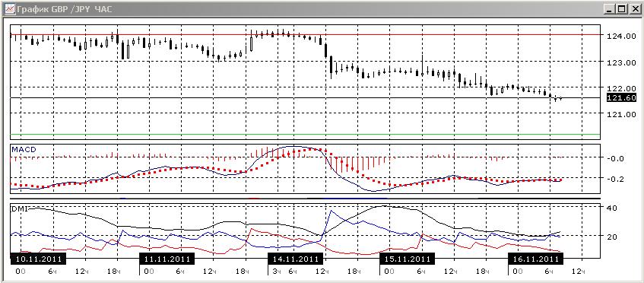Select the 14.11.2011 date marker

(x=295, y=259)
